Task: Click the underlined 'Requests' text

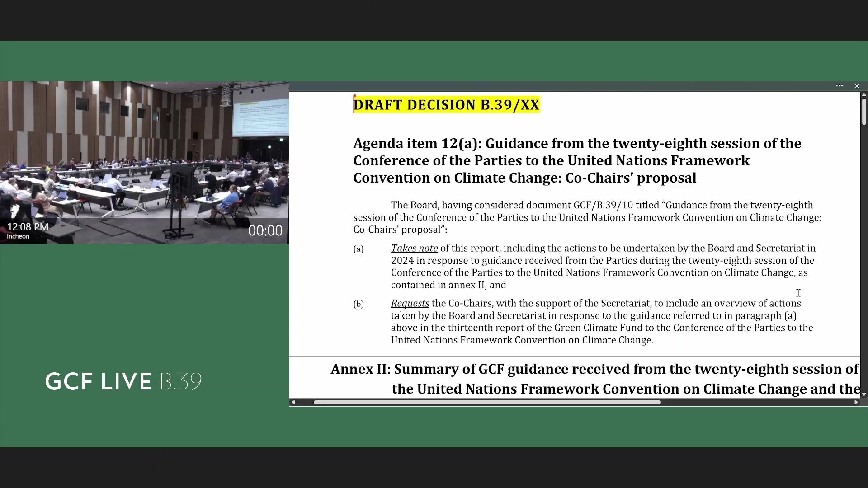Action: point(410,303)
